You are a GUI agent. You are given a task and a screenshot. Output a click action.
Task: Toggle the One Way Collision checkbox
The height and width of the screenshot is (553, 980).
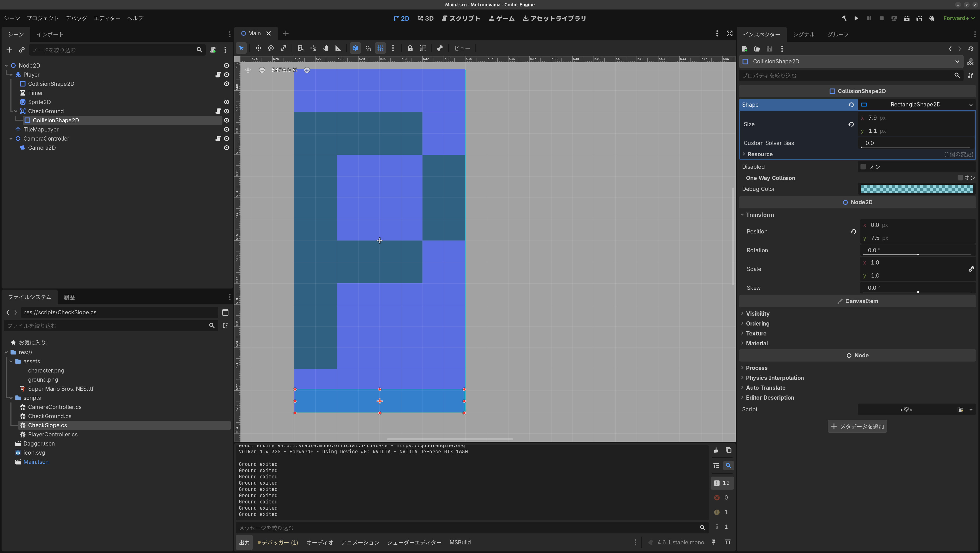[x=960, y=178]
